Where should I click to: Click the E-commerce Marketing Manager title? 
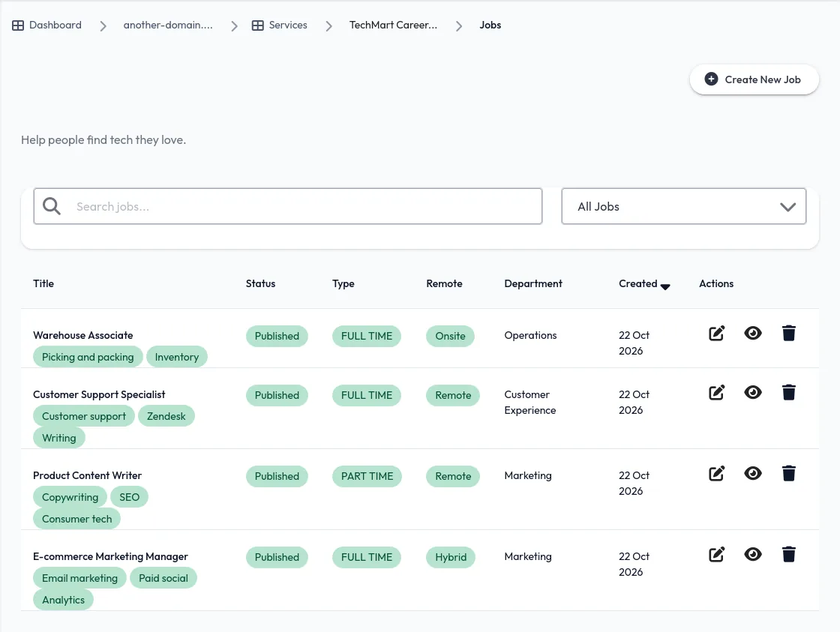tap(110, 556)
